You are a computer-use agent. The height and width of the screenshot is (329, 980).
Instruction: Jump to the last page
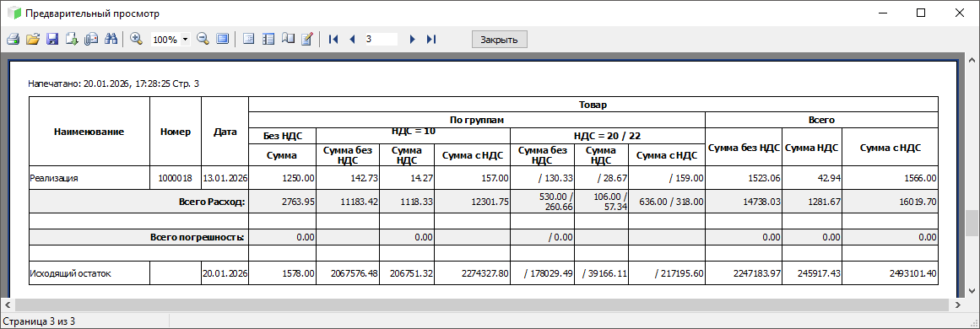pos(431,40)
